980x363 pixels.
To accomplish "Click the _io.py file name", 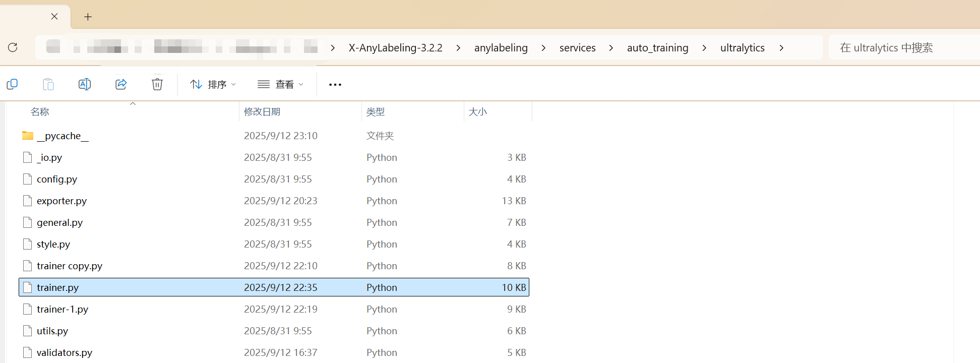I will point(49,158).
